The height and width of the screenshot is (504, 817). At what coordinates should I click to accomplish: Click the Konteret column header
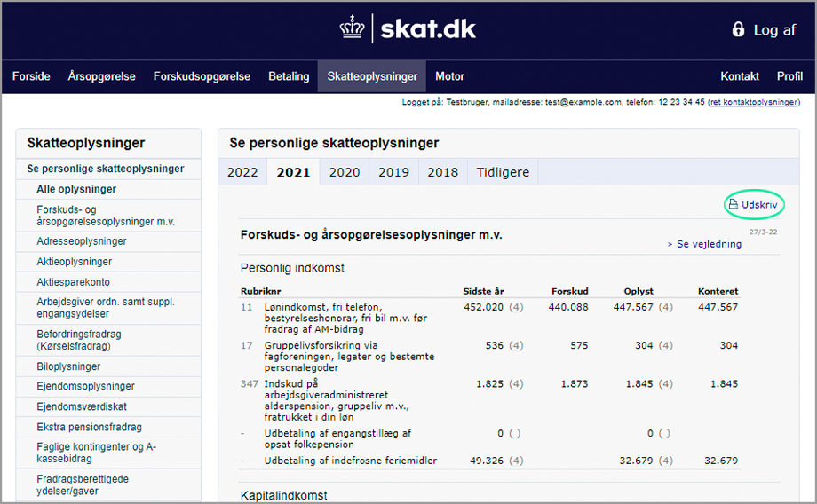click(718, 291)
